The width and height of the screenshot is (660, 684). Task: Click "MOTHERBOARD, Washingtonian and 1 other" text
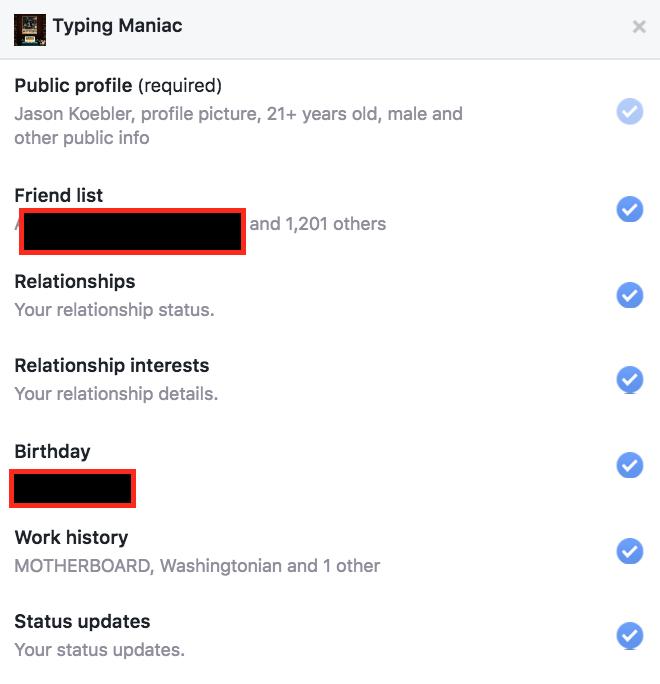coord(197,566)
